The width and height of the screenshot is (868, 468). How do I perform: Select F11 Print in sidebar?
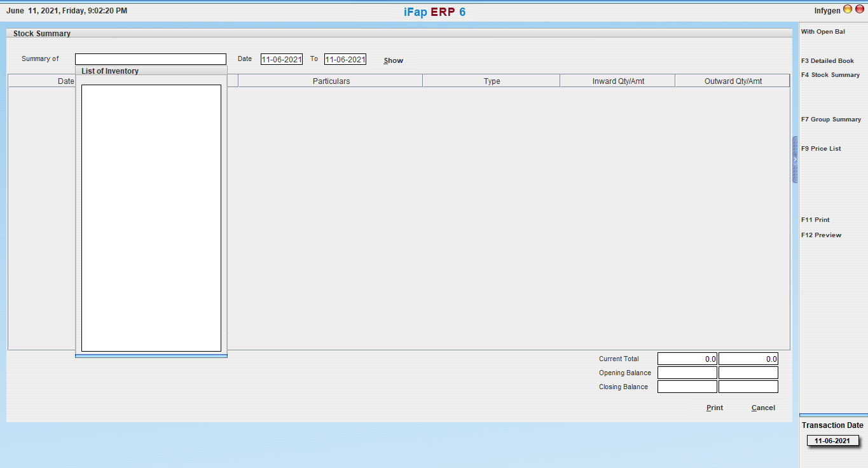[x=815, y=220]
